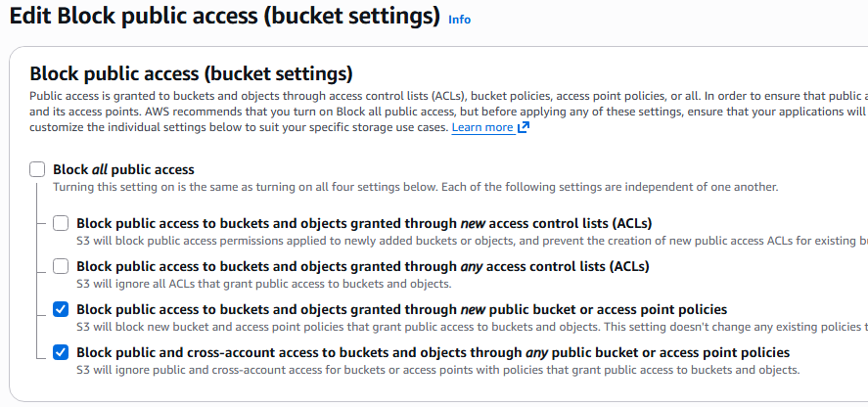This screenshot has width=868, height=407.
Task: Click label for any access control lists setting
Action: [363, 266]
